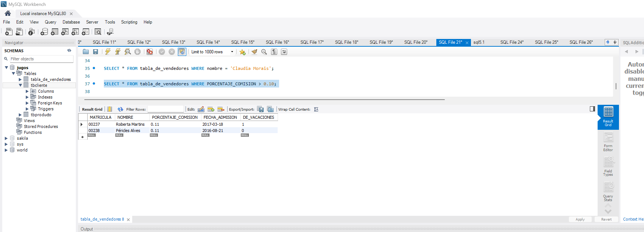Collapse the jugos schema
Screen dimensions: 644x232
tap(6, 68)
